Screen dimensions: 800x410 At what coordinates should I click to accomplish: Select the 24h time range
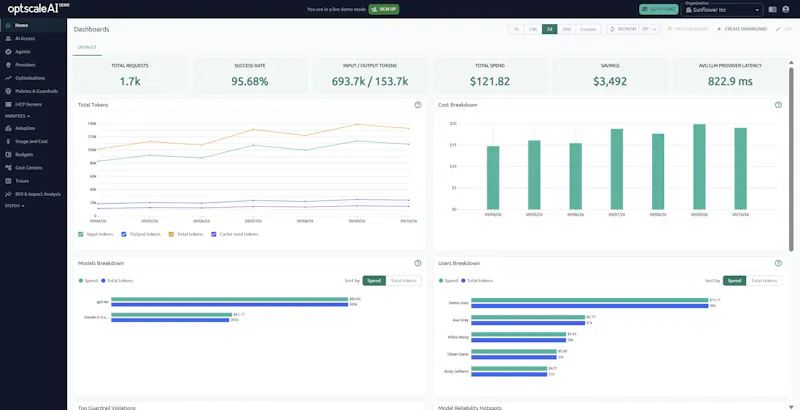pyautogui.click(x=533, y=29)
